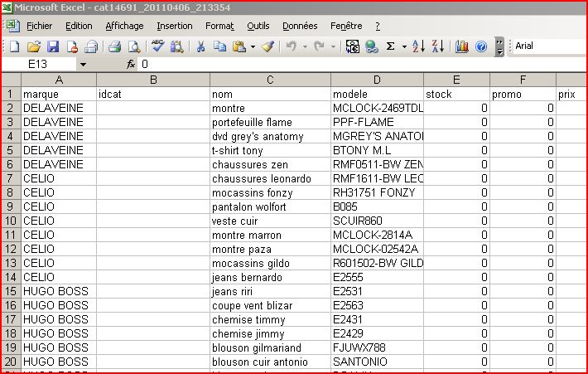Select cell containing 'portefeuille flame'
Viewport: 588px width, 374px height.
[270, 123]
